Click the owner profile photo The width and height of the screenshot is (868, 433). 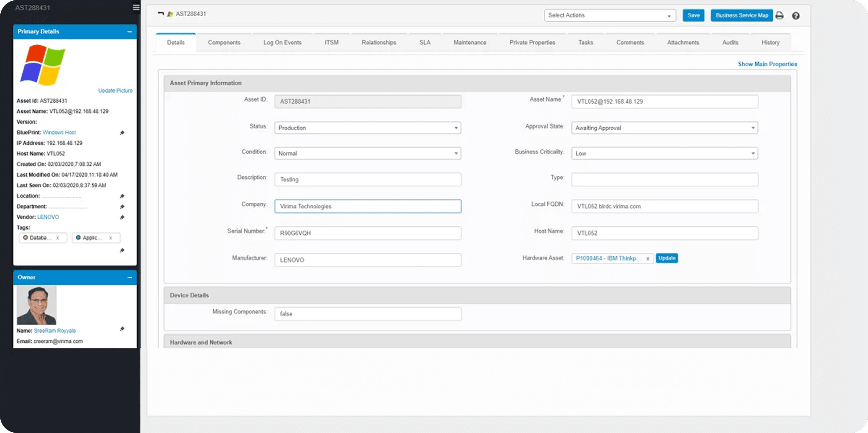(x=37, y=305)
